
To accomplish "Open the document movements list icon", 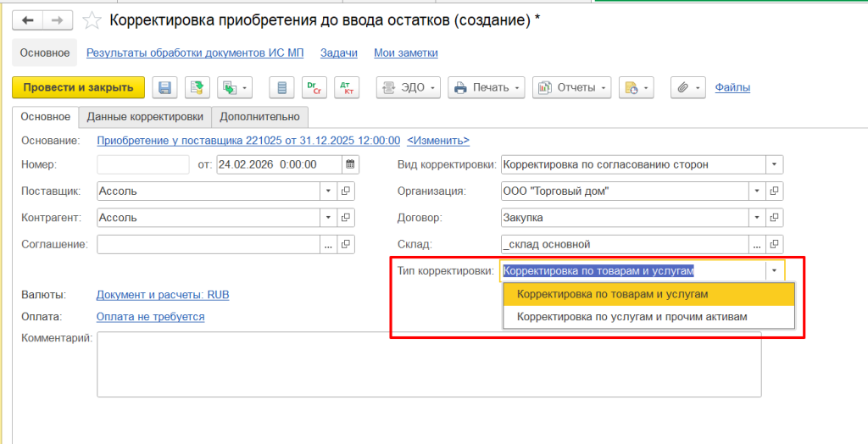I will 283,87.
